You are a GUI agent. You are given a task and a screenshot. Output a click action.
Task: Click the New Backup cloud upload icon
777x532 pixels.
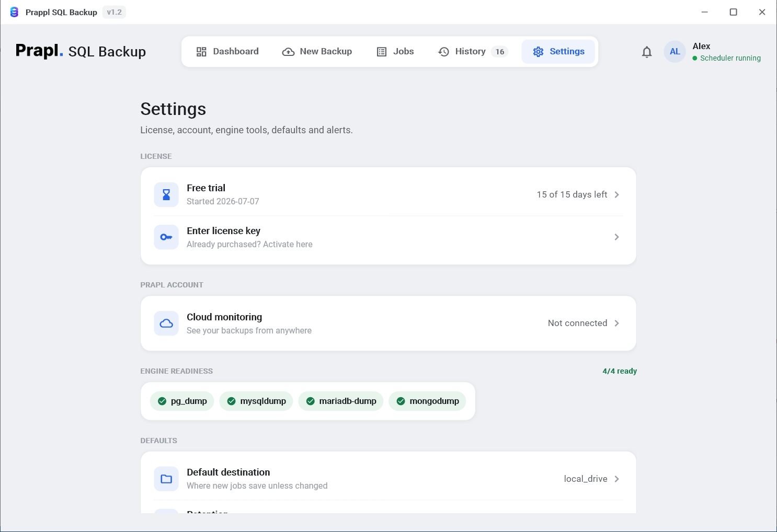[288, 52]
